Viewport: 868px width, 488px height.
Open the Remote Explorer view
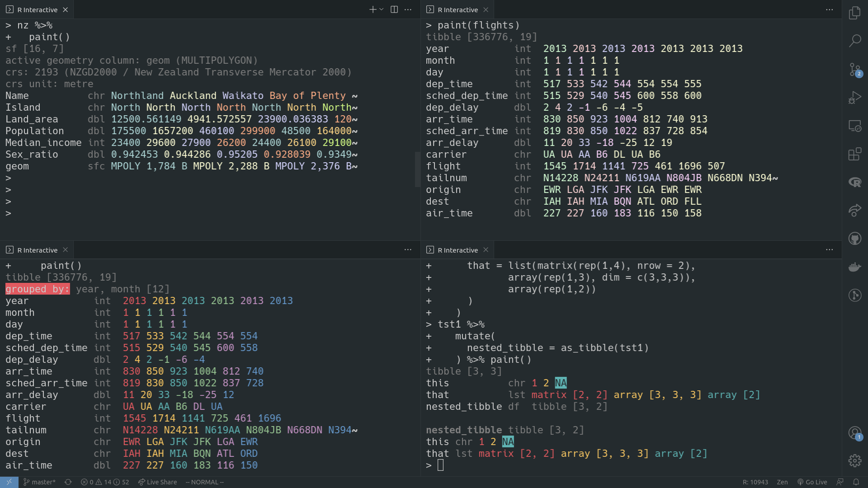coord(854,126)
